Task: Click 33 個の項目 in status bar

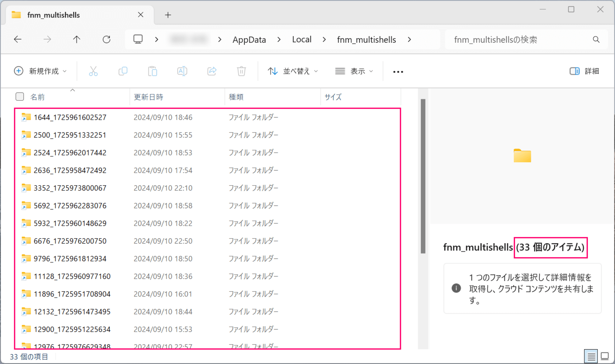Action: pos(29,357)
